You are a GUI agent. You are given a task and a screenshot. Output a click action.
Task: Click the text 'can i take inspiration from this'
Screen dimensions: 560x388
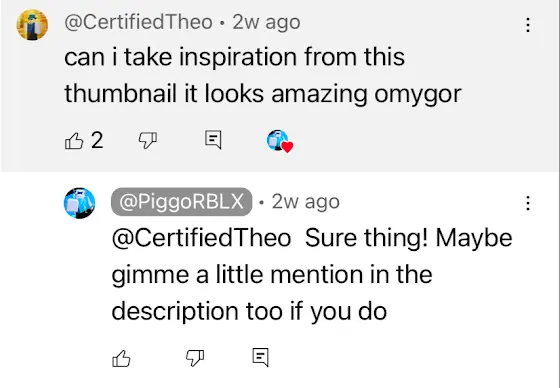(234, 57)
